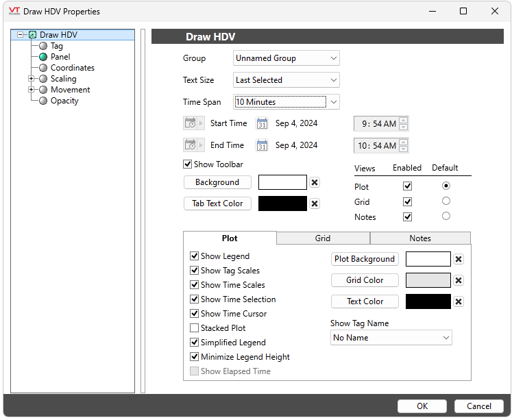Click the Start Time calendar icon
The image size is (512, 420).
pos(262,124)
